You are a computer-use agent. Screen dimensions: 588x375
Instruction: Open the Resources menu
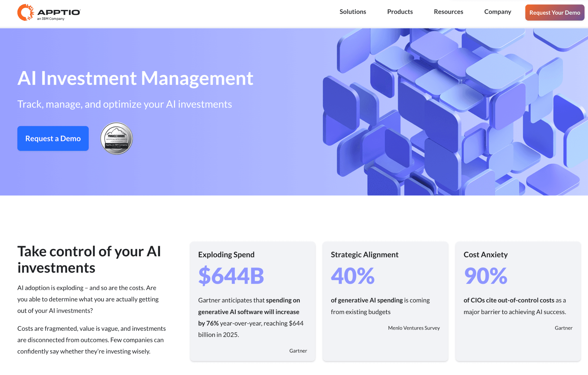448,12
